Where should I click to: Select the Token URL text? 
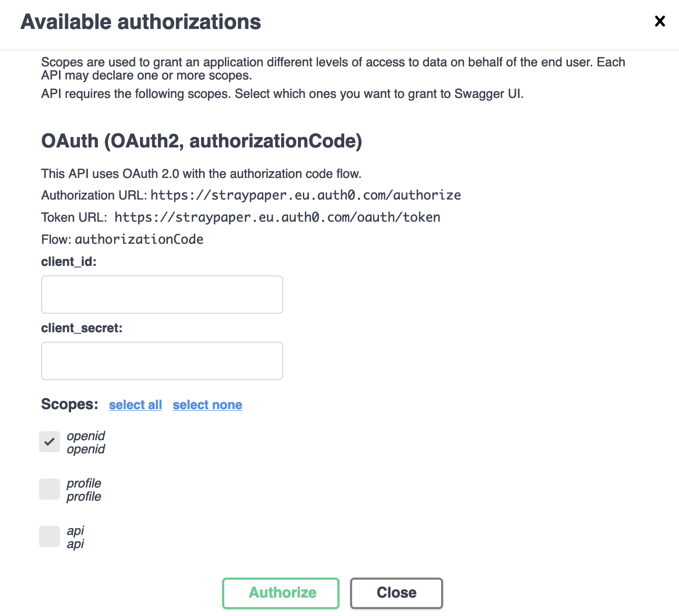click(x=278, y=217)
